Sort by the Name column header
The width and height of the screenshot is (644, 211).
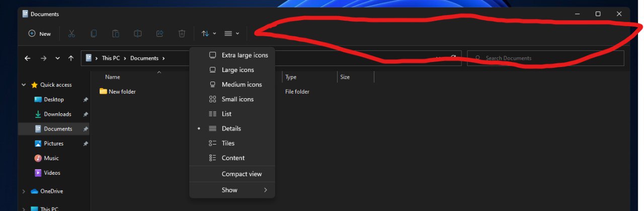click(x=113, y=77)
